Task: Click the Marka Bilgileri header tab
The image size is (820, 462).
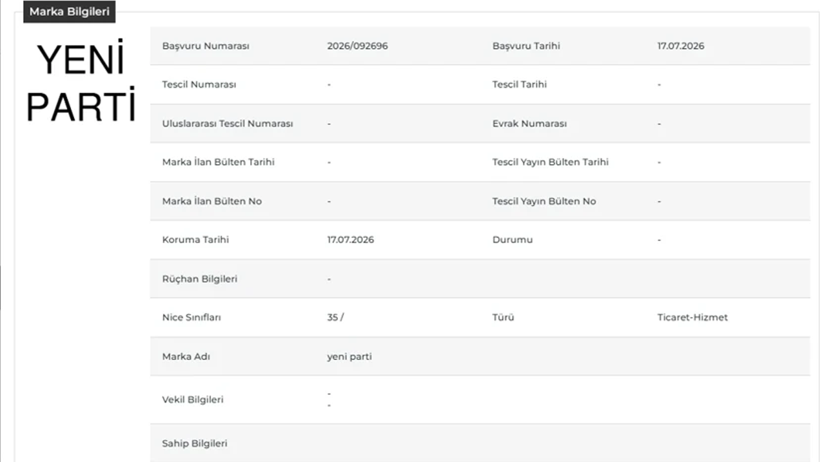Action: point(69,12)
